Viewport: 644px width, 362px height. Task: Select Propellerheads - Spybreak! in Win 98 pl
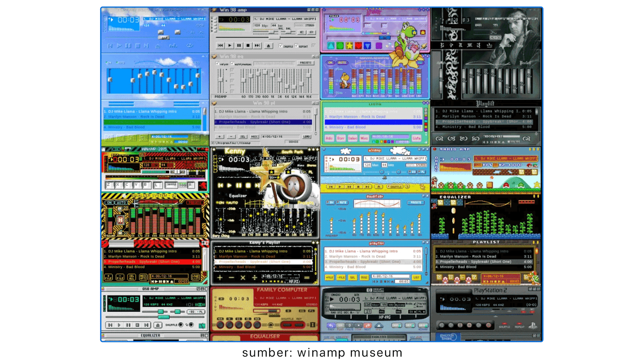263,122
